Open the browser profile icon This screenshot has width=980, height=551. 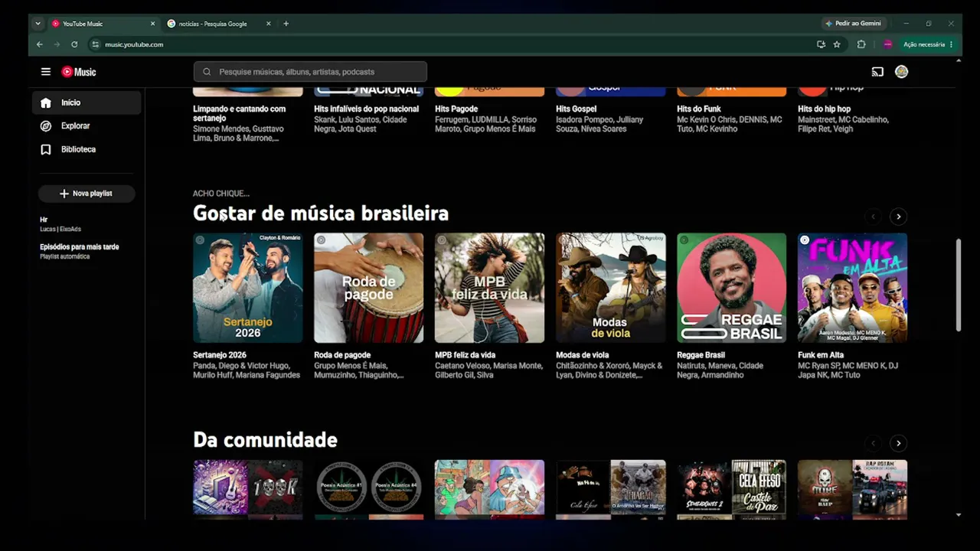coord(887,44)
